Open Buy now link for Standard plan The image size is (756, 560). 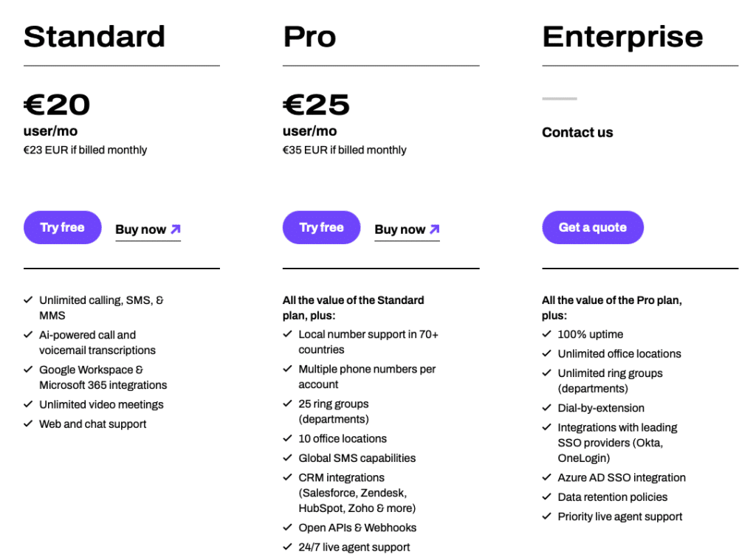point(140,229)
